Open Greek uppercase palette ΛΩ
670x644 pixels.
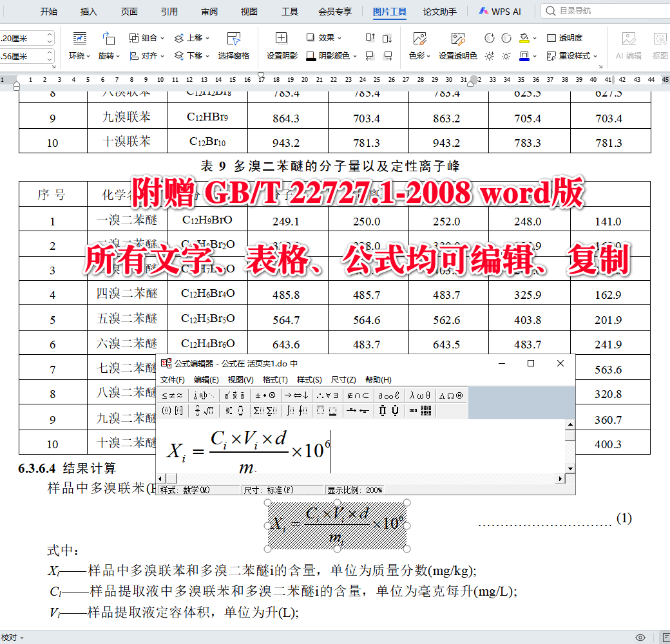point(451,395)
